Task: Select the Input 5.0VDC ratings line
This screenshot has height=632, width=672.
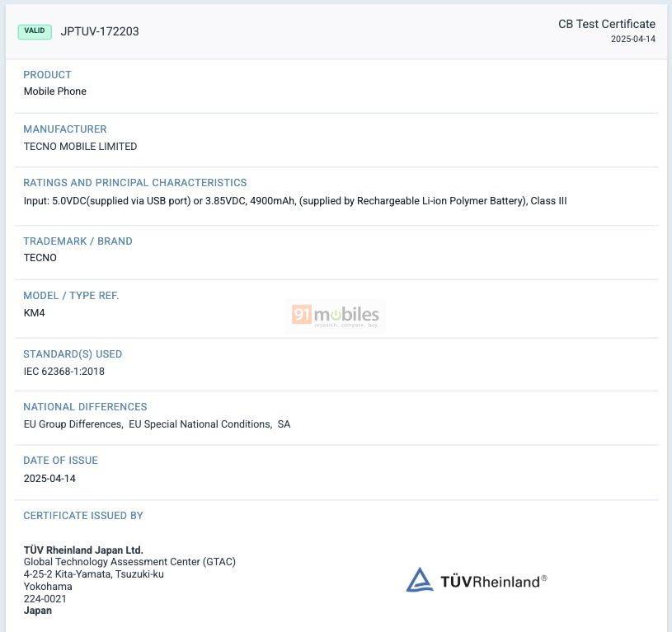Action: point(295,201)
